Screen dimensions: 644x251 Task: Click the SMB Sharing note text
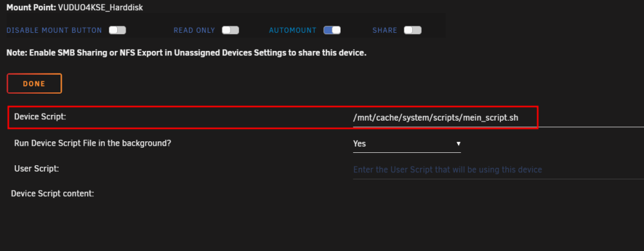(187, 53)
